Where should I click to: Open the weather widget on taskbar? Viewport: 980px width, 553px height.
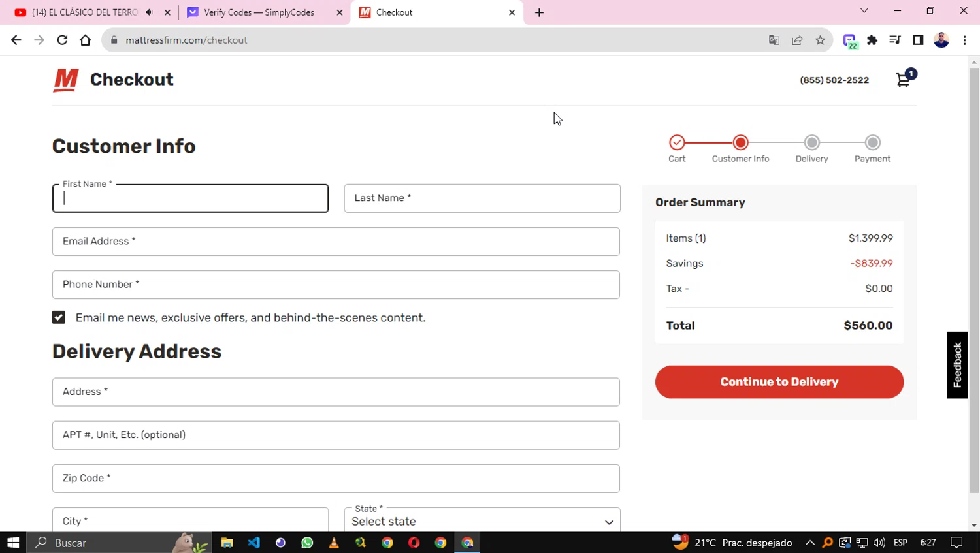point(732,543)
